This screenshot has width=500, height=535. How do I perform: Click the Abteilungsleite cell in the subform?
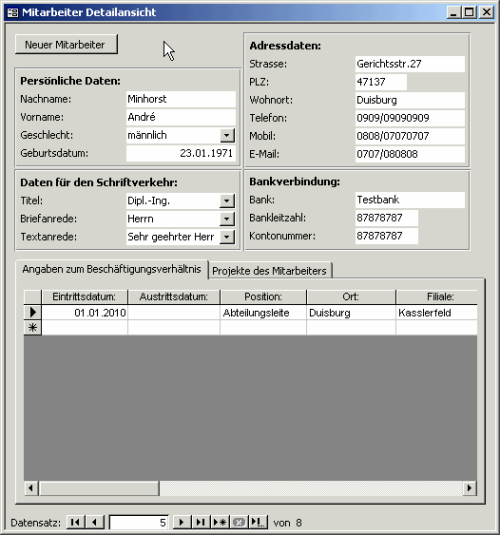tap(263, 313)
